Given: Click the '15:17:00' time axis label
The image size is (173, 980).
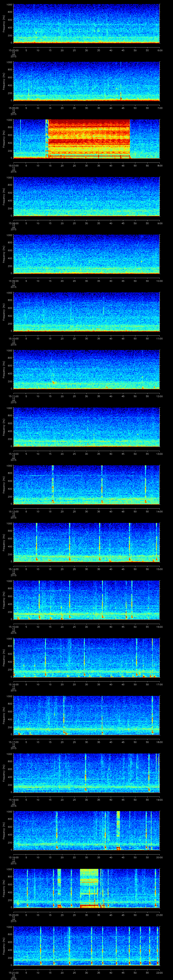Looking at the screenshot, I should coord(13,742).
